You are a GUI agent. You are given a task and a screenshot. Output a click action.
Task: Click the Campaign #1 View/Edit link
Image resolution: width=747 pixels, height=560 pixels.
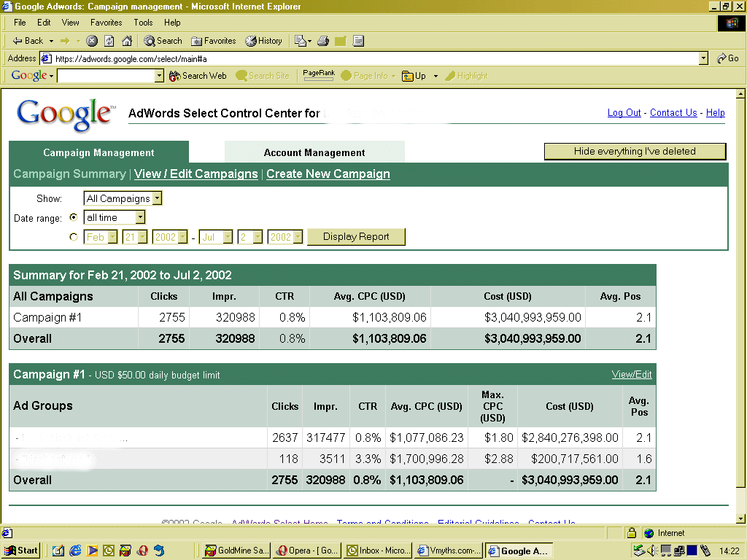pos(631,374)
